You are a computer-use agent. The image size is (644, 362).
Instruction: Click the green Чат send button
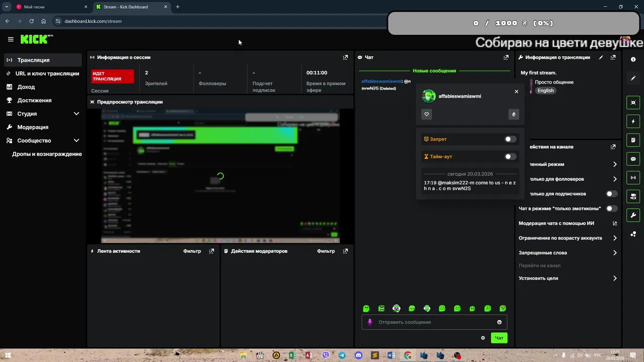tap(499, 338)
